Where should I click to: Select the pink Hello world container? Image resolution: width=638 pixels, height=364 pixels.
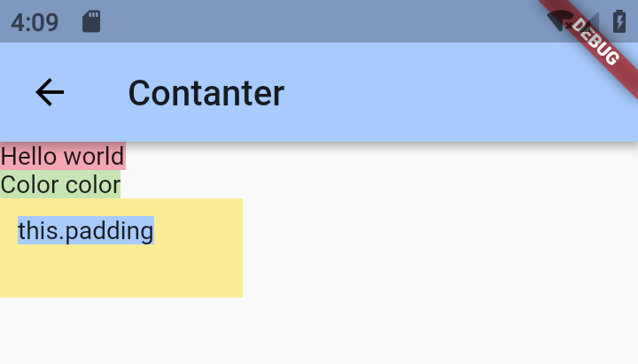[63, 156]
